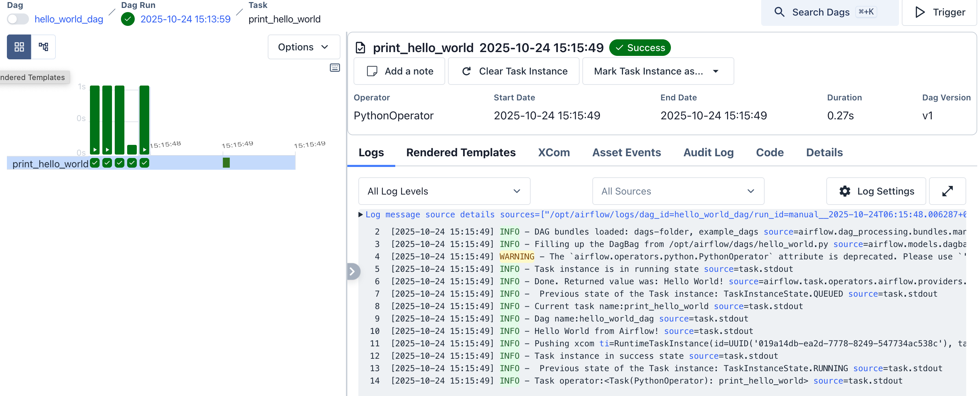Click the Add a note button
This screenshot has height=396, width=980.
[x=399, y=71]
